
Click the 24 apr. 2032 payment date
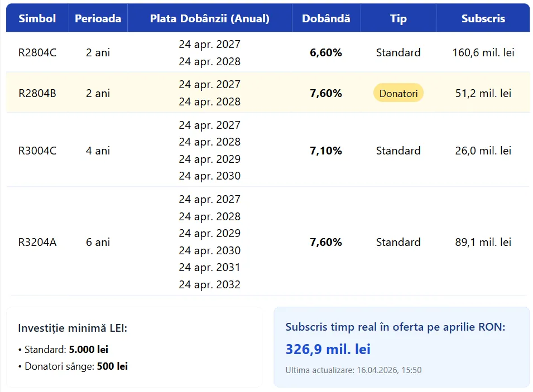(x=209, y=284)
